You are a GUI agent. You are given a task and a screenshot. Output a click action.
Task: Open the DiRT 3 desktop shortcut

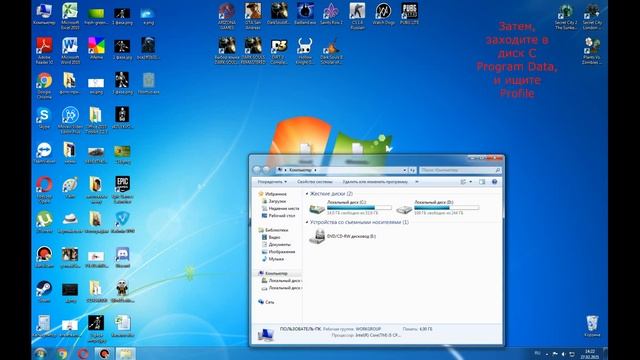279,50
